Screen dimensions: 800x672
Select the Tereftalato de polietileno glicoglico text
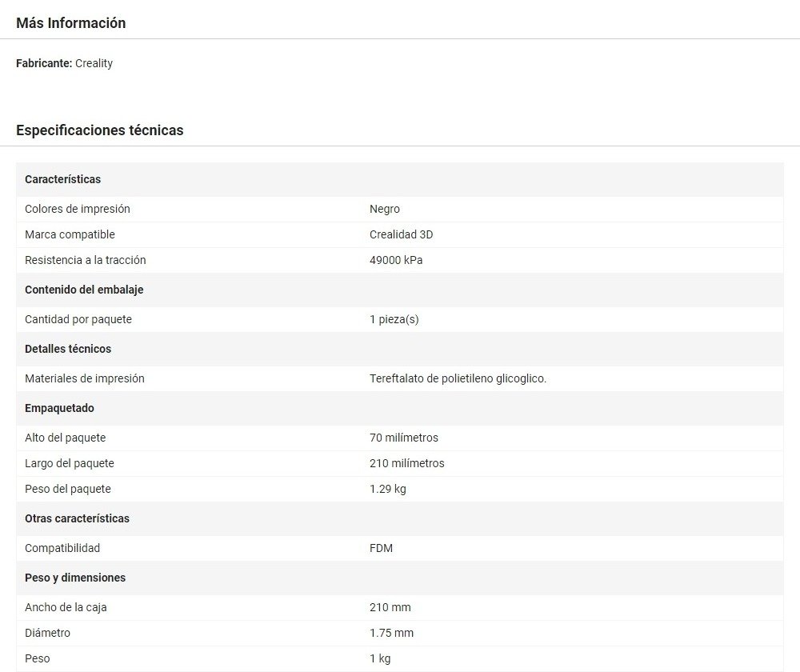[458, 378]
